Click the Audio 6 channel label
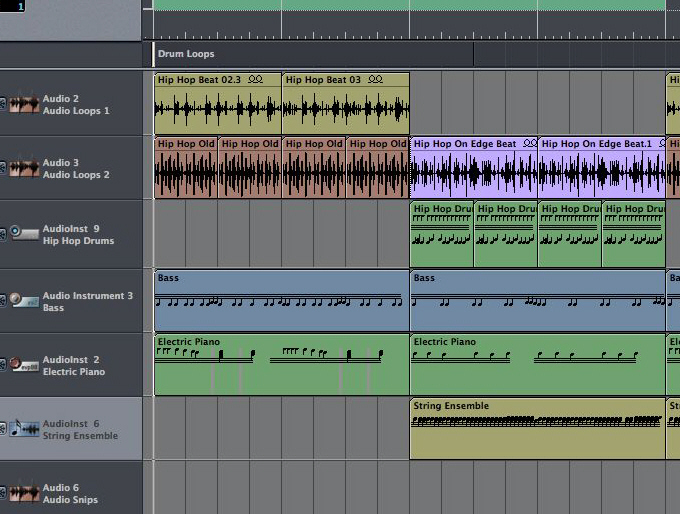The height and width of the screenshot is (514, 680). coord(60,488)
